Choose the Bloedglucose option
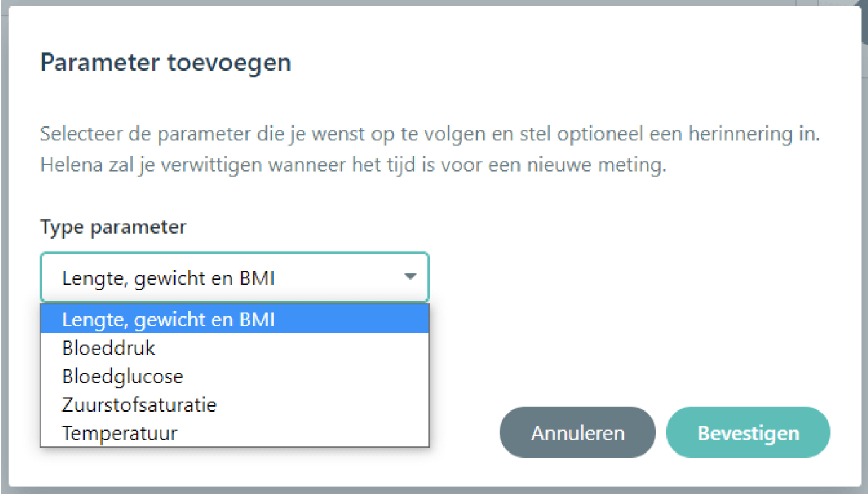 234,376
